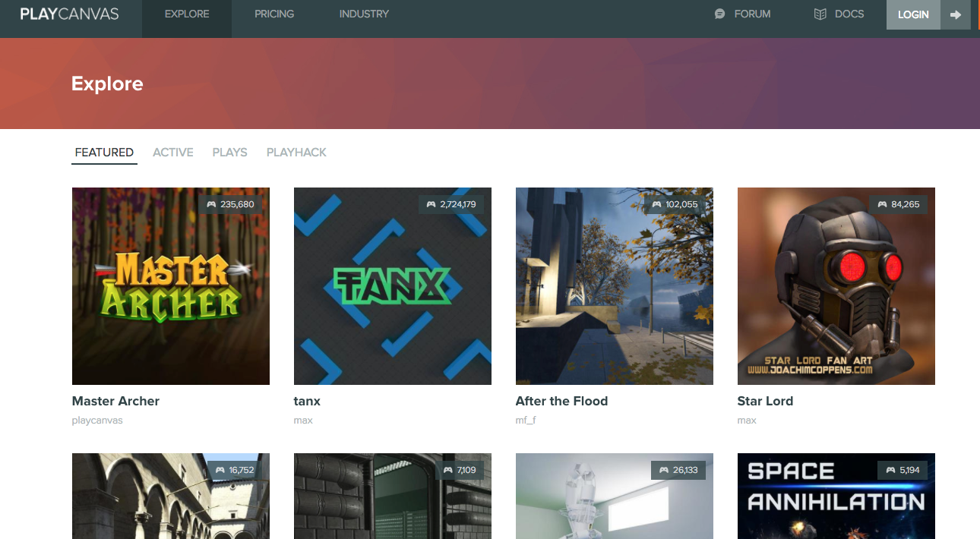Open the tanx game thumbnail

click(393, 286)
